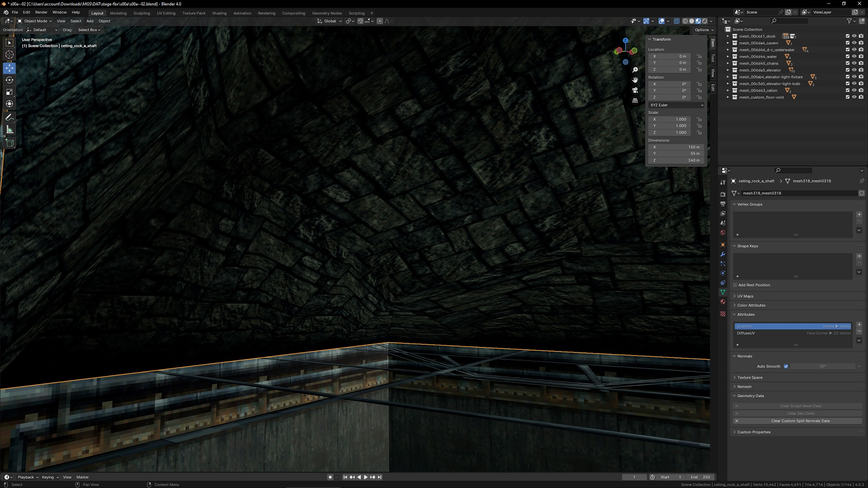This screenshot has height=488, width=868.
Task: Open the Material properties tab
Action: point(723,301)
